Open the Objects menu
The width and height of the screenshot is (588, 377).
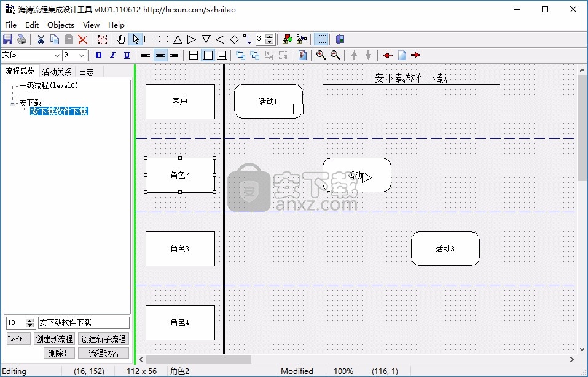[61, 25]
